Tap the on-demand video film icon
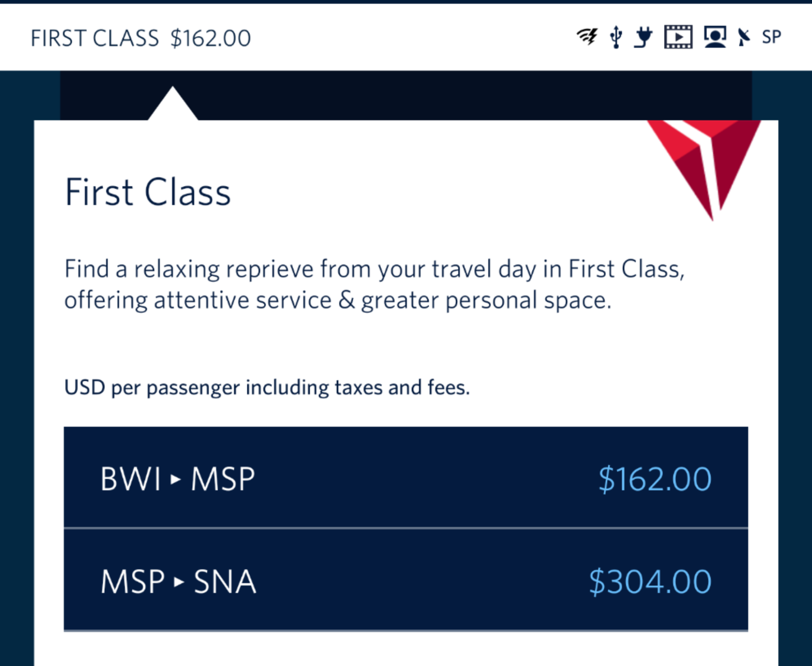The image size is (812, 666). click(x=678, y=37)
